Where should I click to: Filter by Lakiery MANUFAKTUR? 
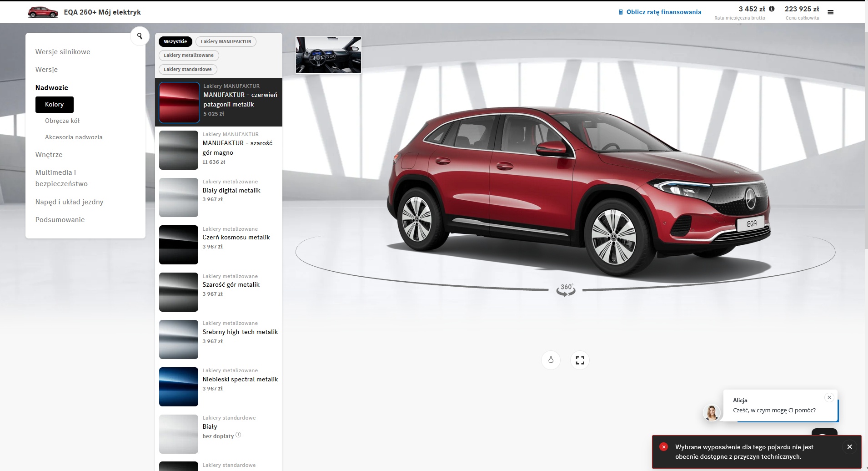point(226,41)
